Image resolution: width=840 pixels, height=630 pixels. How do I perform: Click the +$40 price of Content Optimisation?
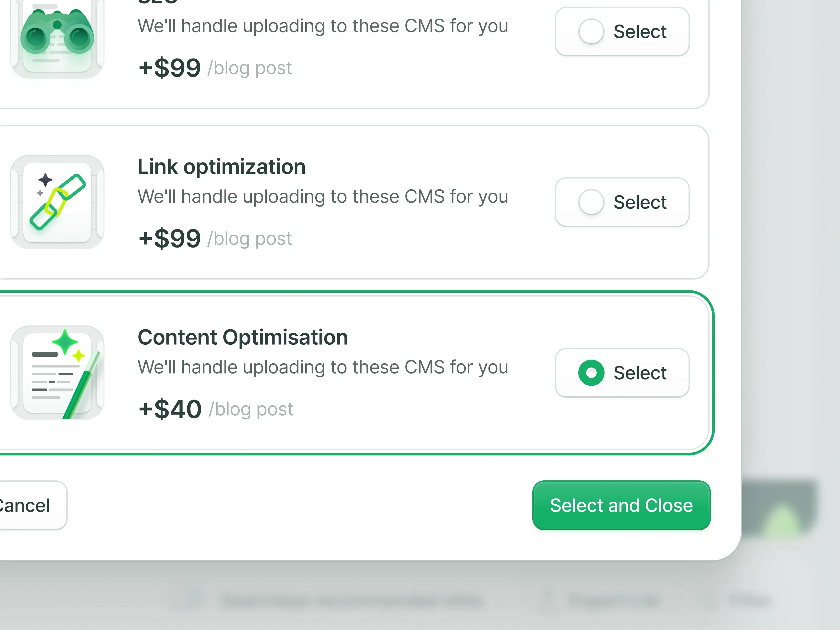pyautogui.click(x=170, y=409)
